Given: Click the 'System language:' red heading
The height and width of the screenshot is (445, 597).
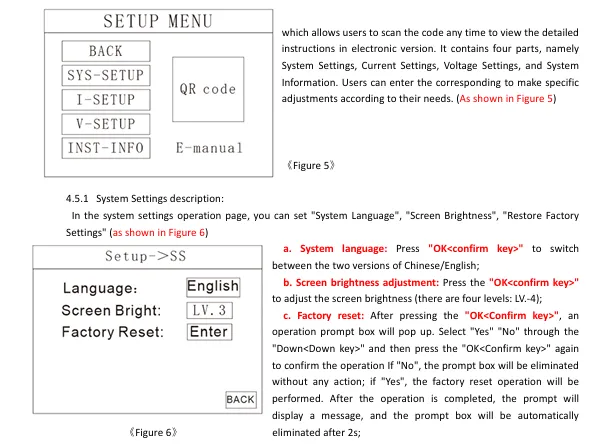Looking at the screenshot, I should click(343, 249).
